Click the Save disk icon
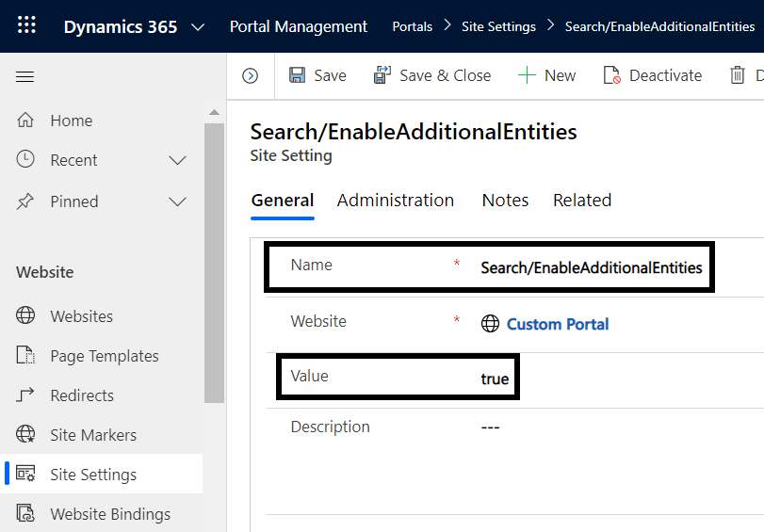This screenshot has height=532, width=764. point(297,75)
